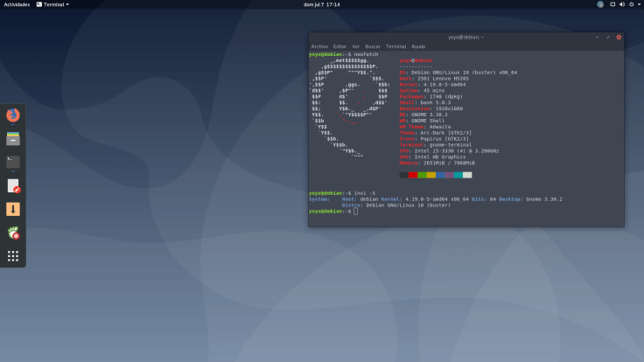Click the Terminal icon in the dock
The image size is (644, 362).
(12, 162)
